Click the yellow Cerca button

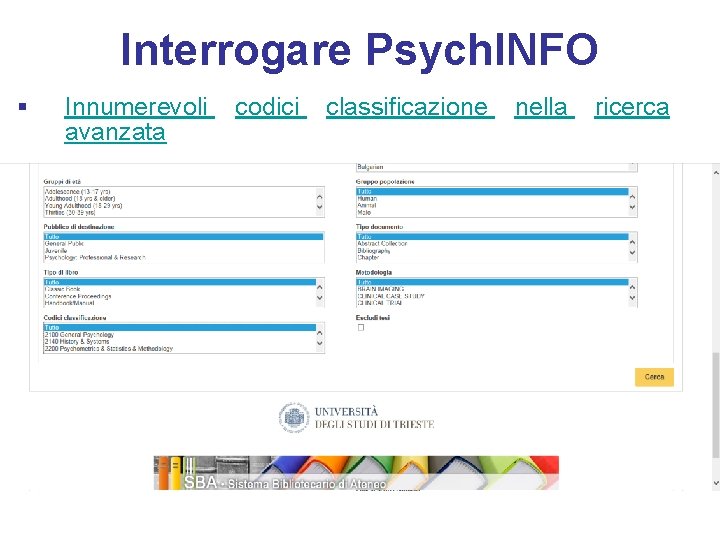point(654,377)
